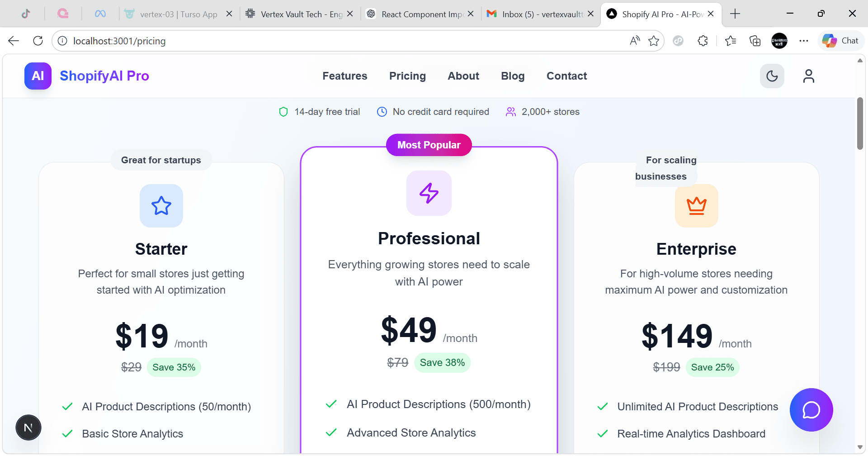Click the Save 25% badge

pos(712,367)
